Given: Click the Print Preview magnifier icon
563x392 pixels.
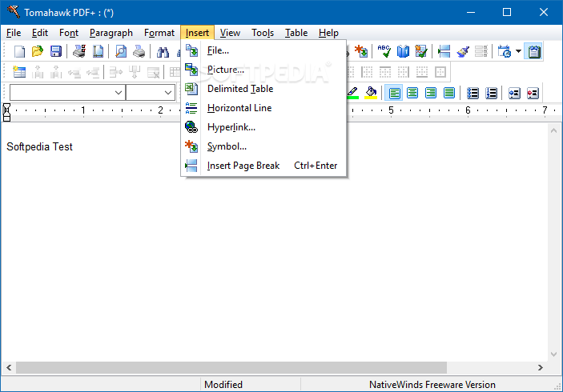Looking at the screenshot, I should pyautogui.click(x=121, y=52).
